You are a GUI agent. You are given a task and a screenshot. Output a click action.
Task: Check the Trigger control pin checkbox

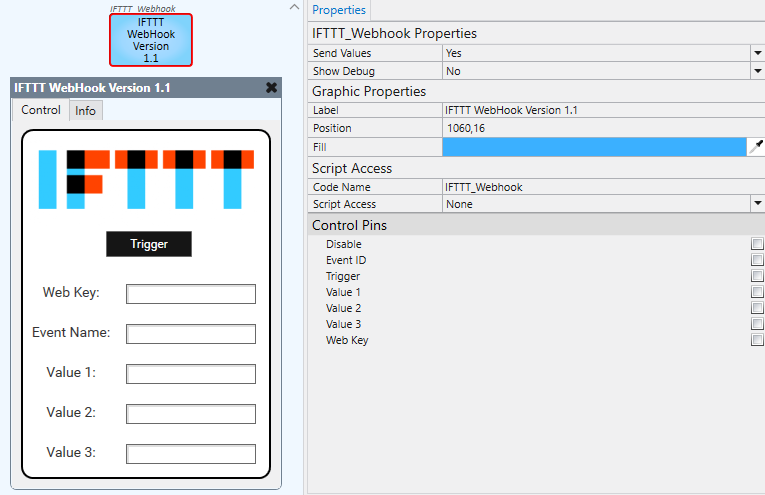point(757,276)
